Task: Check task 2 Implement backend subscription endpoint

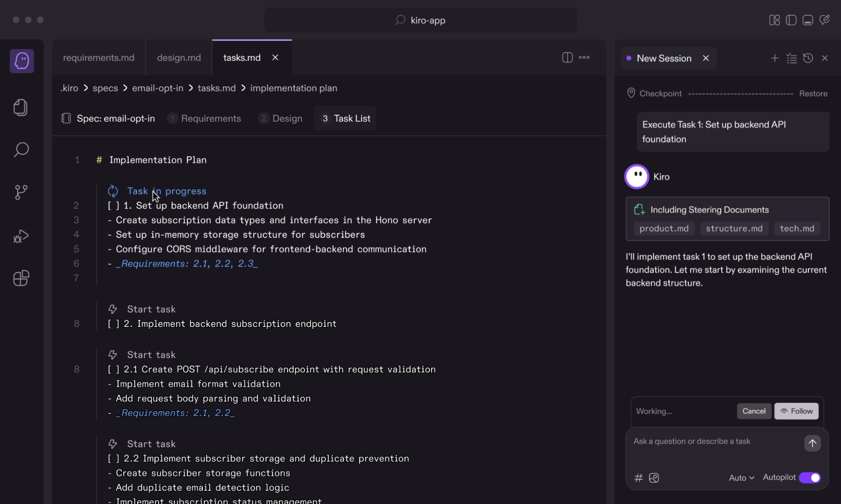Action: point(114,324)
